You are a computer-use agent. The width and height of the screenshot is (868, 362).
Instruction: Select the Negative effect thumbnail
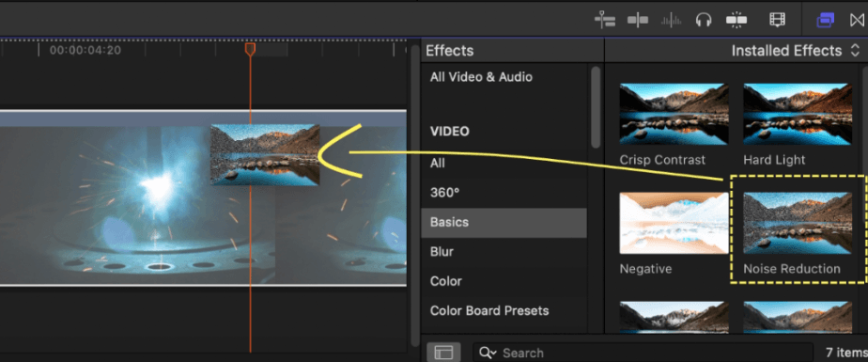674,223
